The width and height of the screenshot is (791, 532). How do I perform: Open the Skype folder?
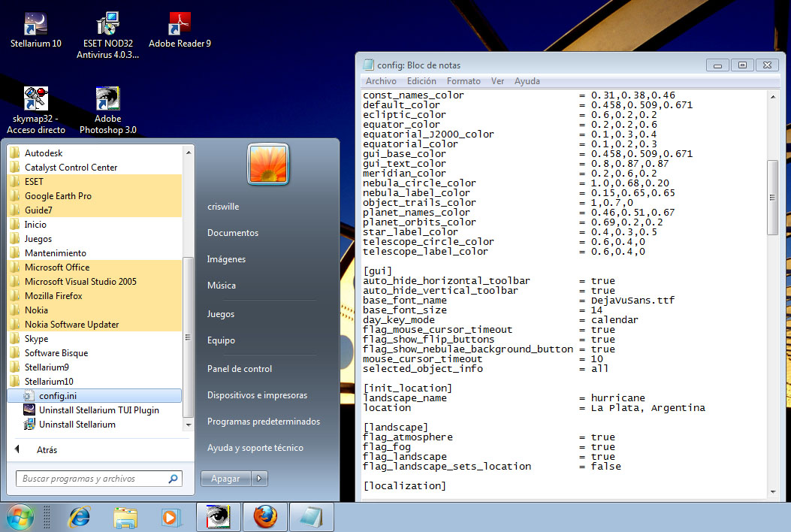click(x=95, y=339)
